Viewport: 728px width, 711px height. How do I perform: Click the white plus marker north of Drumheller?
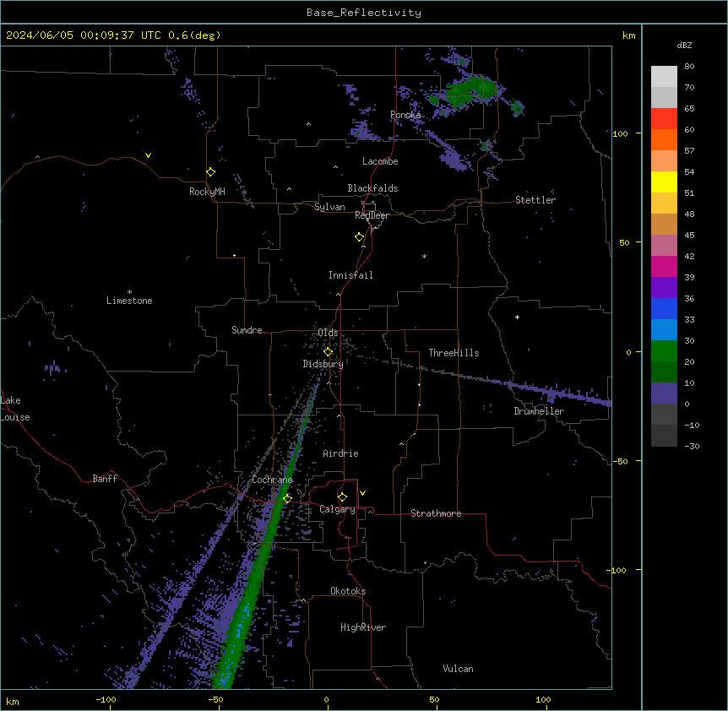pos(517,317)
